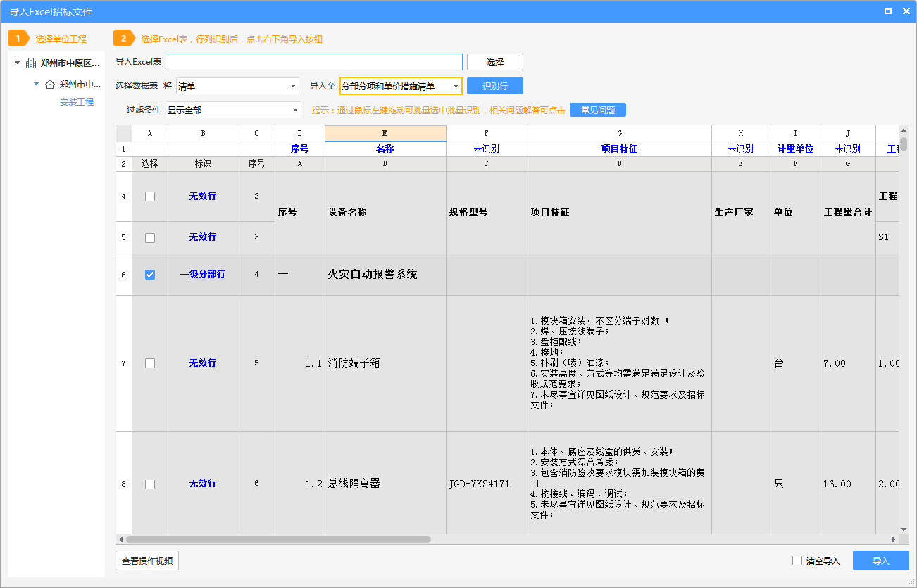Collapse the 郑州市中原区 root tree node
917x588 pixels.
(x=17, y=63)
